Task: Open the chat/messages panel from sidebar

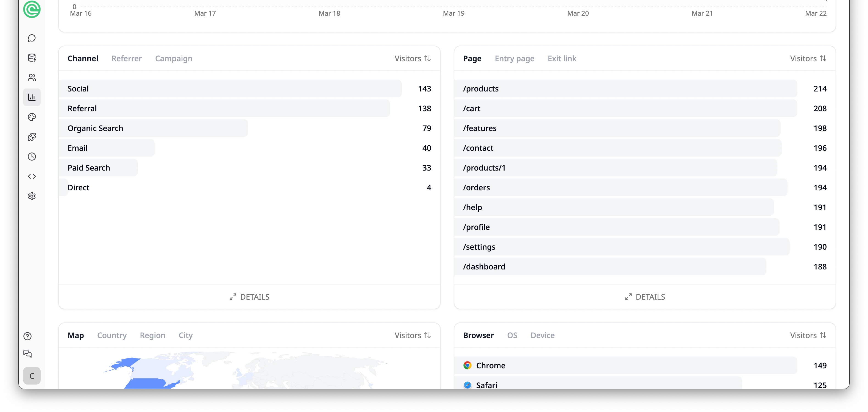Action: tap(32, 38)
